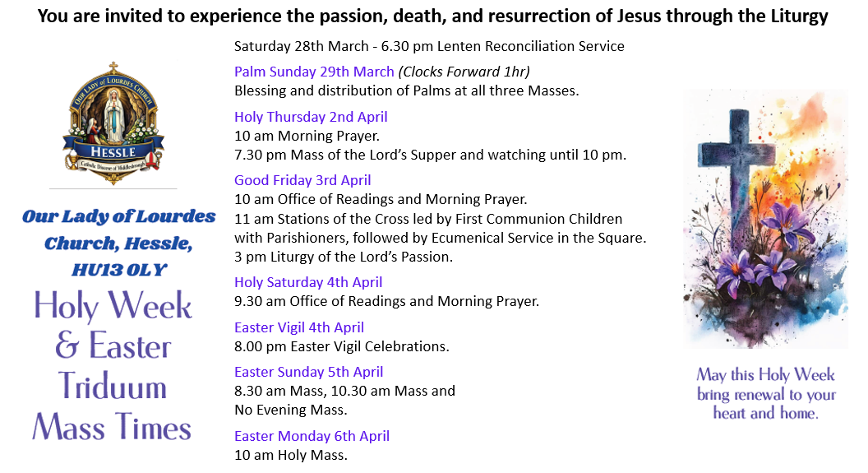Click the Good Friday 3rd April heading
Screen dimensions: 868x473
click(x=302, y=180)
